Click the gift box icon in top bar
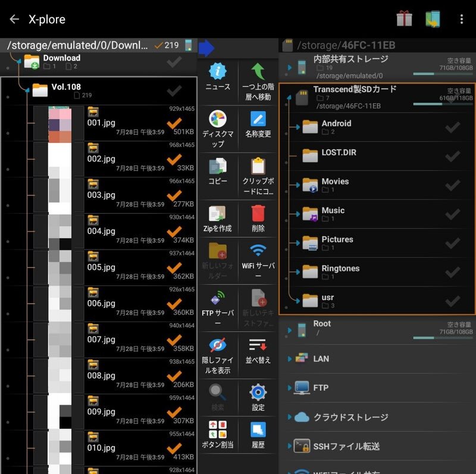Screen dimensions: 476x474 click(x=405, y=19)
